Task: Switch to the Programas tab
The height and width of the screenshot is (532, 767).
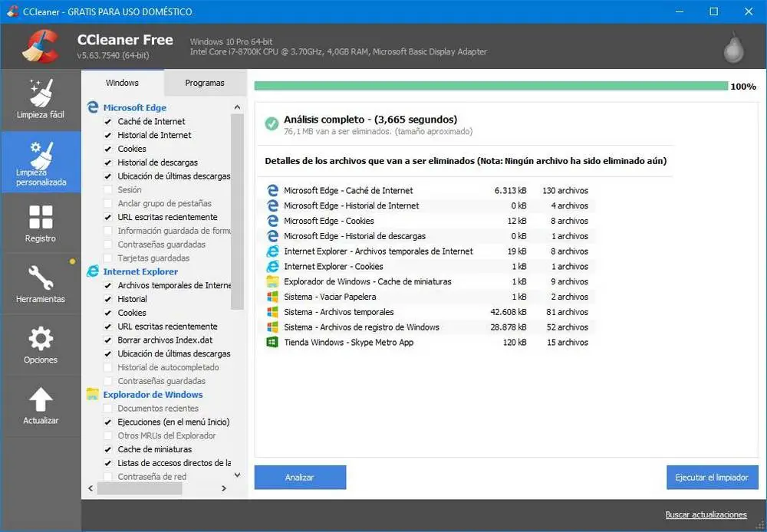Action: tap(205, 83)
